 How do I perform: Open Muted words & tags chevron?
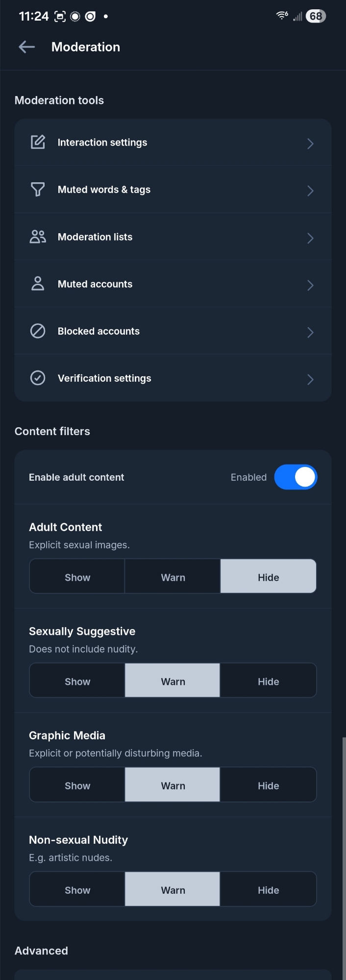click(310, 191)
